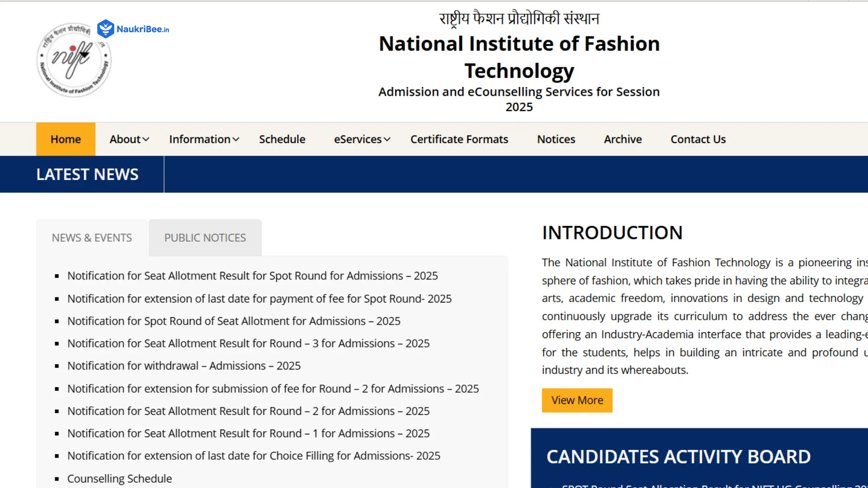Switch to the PUBLIC NOTICES tab
868x488 pixels.
[205, 237]
